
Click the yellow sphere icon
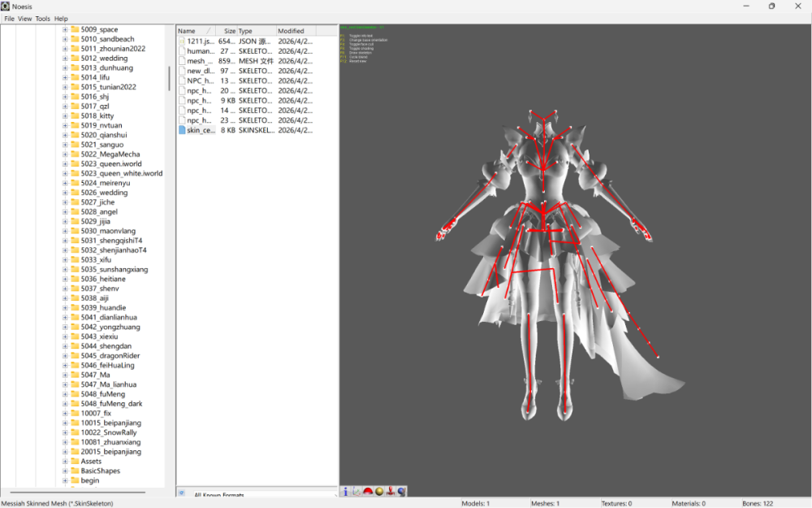379,492
